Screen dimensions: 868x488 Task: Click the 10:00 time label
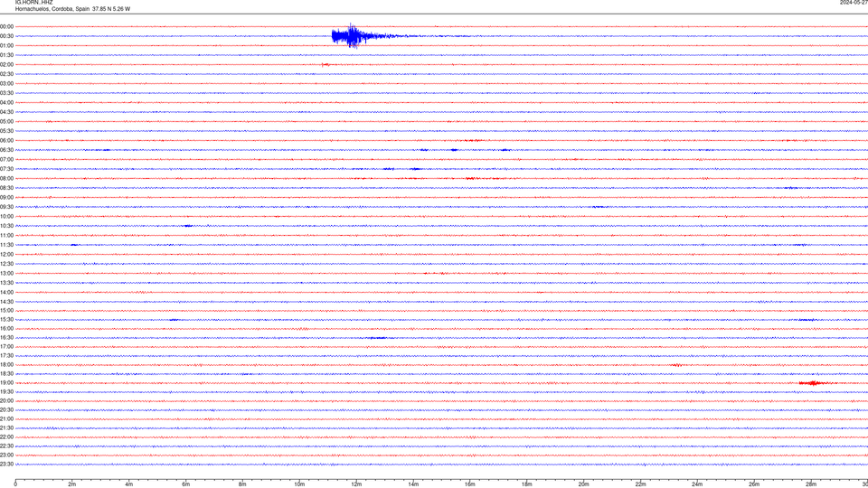coord(6,216)
